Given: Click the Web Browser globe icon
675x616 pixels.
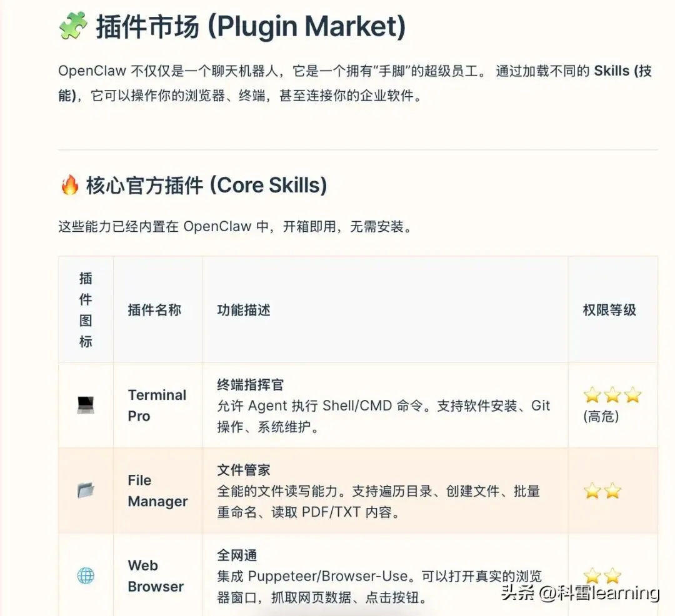Looking at the screenshot, I should coord(86,575).
